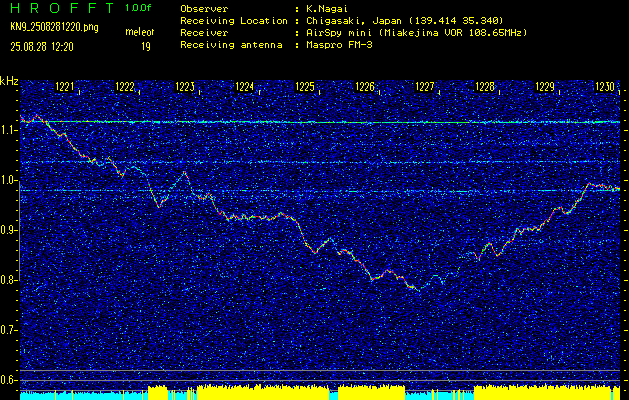Click time marker 1224
Viewport: 629px width, 400px height.
tap(245, 87)
